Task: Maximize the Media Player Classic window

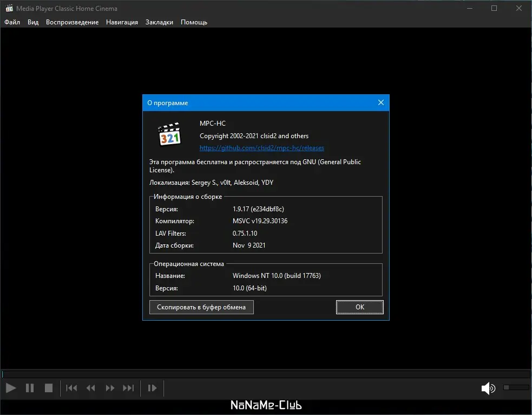Action: click(494, 8)
